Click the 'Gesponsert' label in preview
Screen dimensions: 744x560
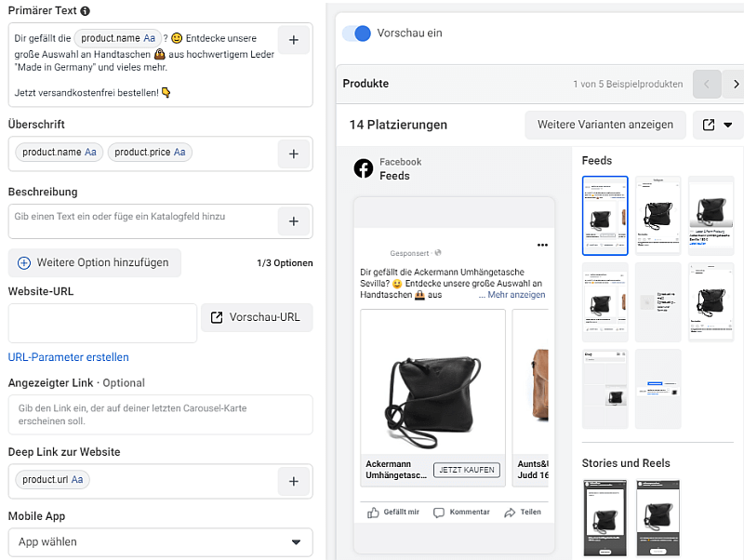click(409, 253)
